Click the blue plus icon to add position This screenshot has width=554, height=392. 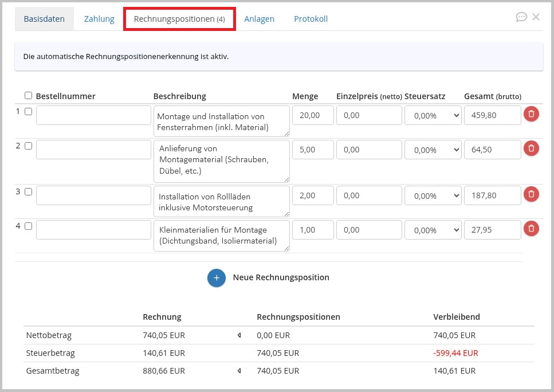[216, 278]
